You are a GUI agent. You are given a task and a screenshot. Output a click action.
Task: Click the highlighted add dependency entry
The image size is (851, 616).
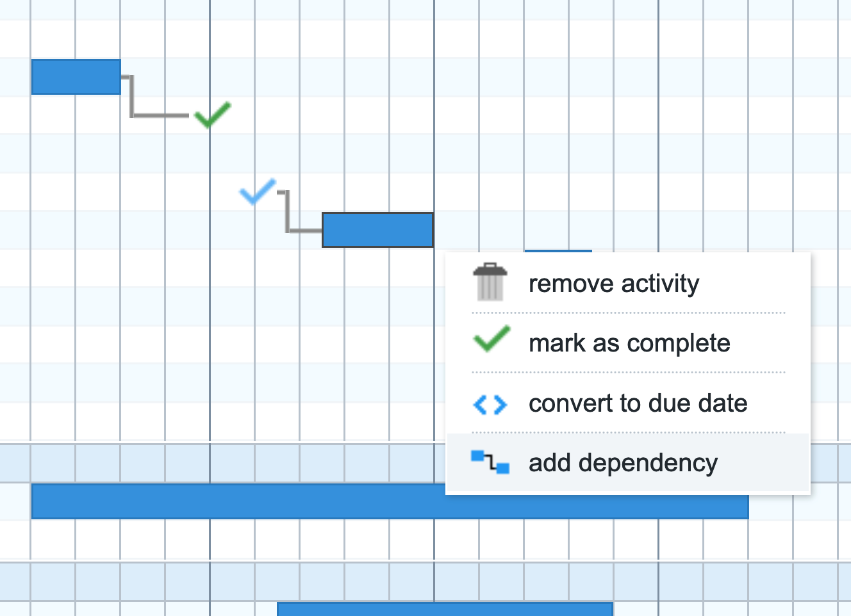[x=623, y=462]
